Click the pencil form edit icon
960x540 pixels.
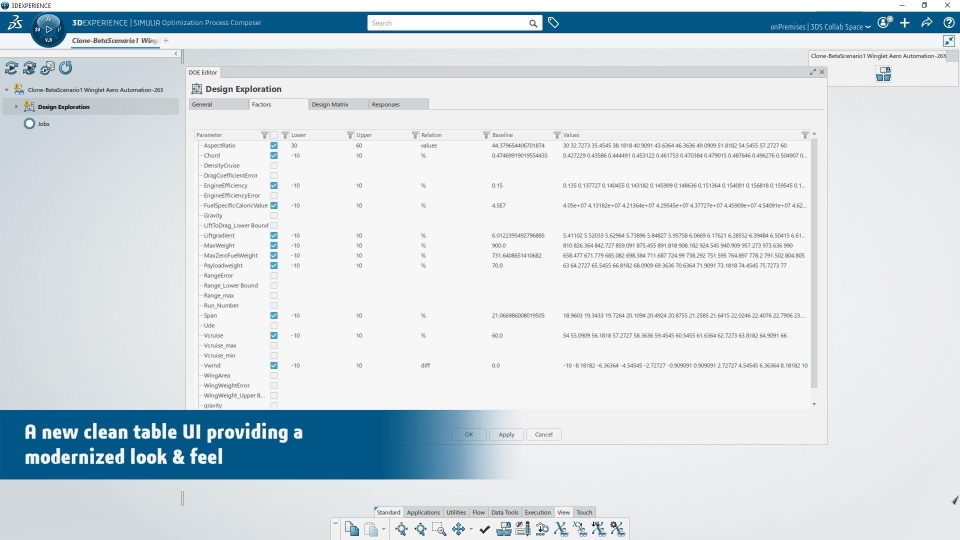click(x=523, y=529)
